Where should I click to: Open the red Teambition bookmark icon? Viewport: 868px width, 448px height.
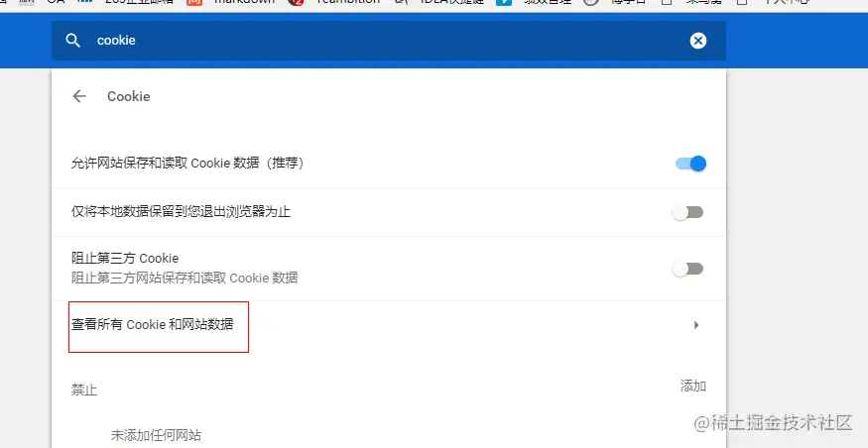297,2
